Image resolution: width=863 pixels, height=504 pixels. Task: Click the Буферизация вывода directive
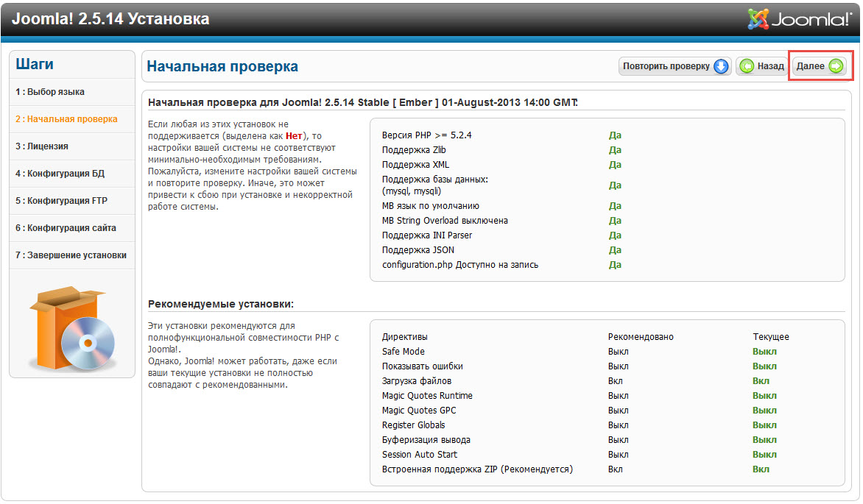click(426, 440)
